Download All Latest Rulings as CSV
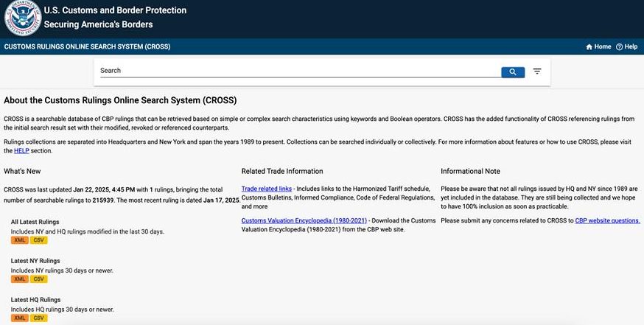The image size is (644, 325). point(38,240)
